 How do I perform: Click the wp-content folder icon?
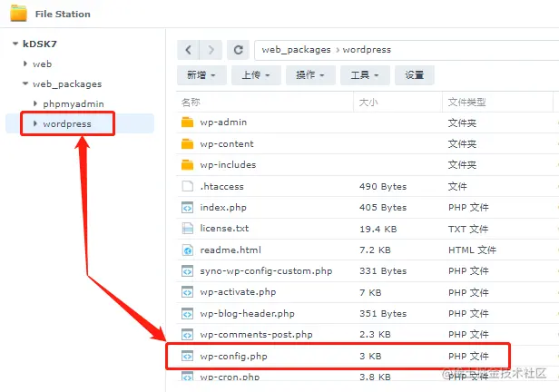pyautogui.click(x=187, y=143)
